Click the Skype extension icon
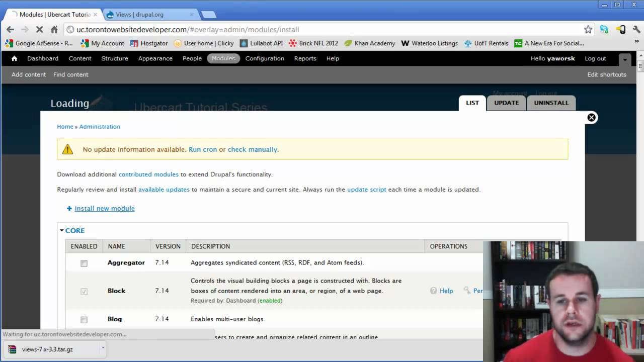Image resolution: width=644 pixels, height=362 pixels. (604, 30)
